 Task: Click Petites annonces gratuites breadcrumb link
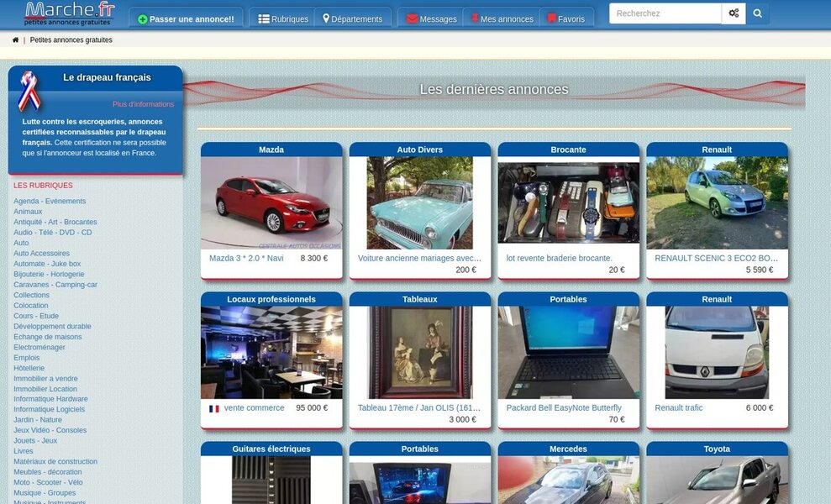click(x=71, y=39)
